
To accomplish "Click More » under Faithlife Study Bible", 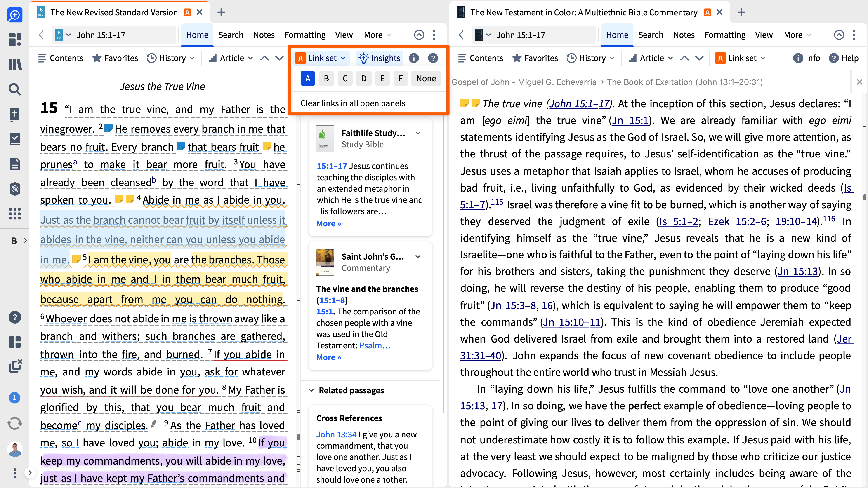I will click(328, 224).
